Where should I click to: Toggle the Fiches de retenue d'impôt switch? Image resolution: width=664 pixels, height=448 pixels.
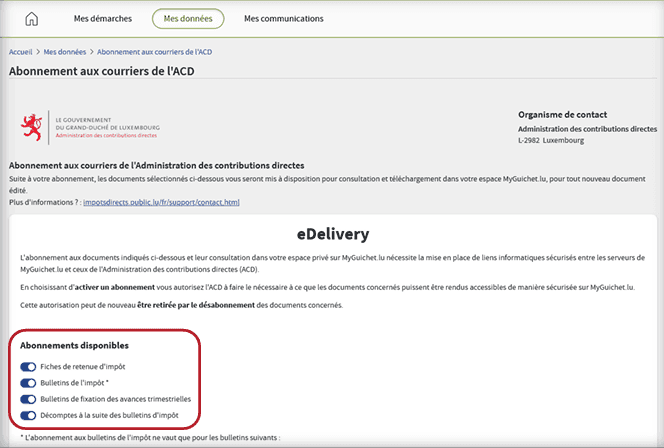[x=28, y=367]
